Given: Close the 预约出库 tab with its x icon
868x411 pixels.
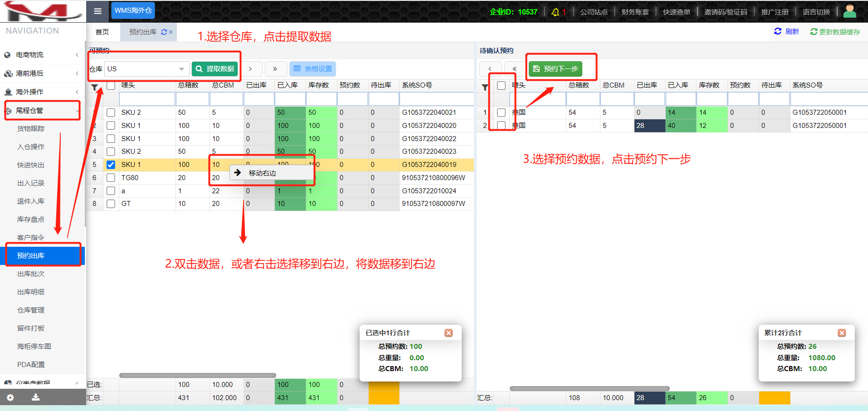Looking at the screenshot, I should coord(171,32).
